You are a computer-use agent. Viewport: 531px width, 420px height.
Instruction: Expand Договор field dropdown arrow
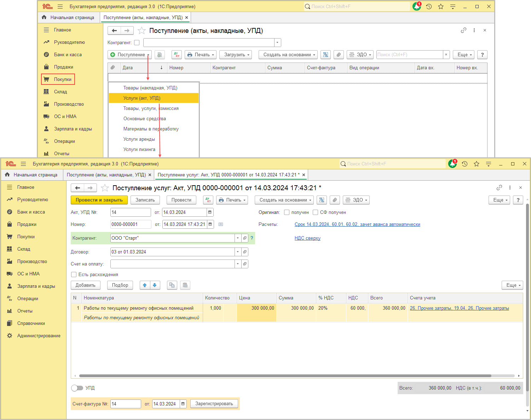[x=238, y=252]
